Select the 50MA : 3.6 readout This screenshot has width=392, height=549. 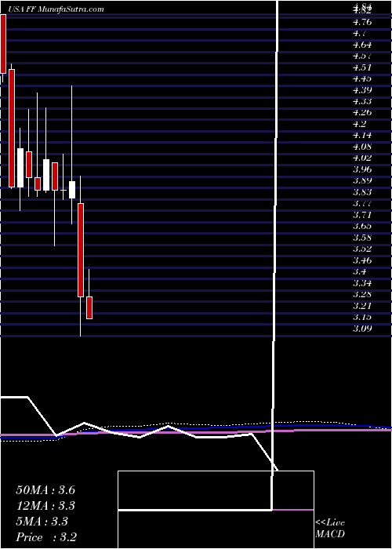[45, 490]
